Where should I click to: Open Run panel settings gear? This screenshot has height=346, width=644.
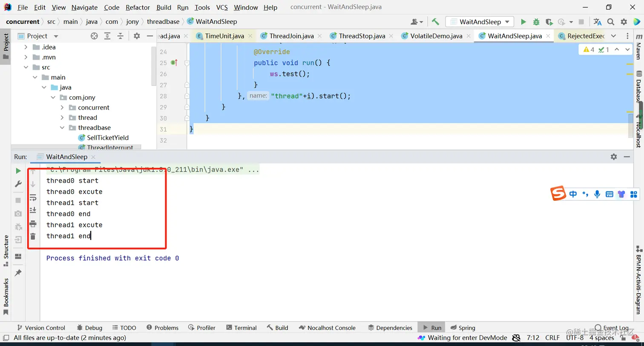[x=614, y=157]
